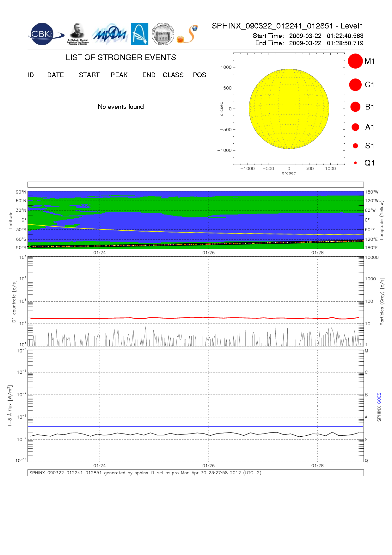Click the 'No events found' text
Viewport: 392px width, 555px height.
click(121, 107)
